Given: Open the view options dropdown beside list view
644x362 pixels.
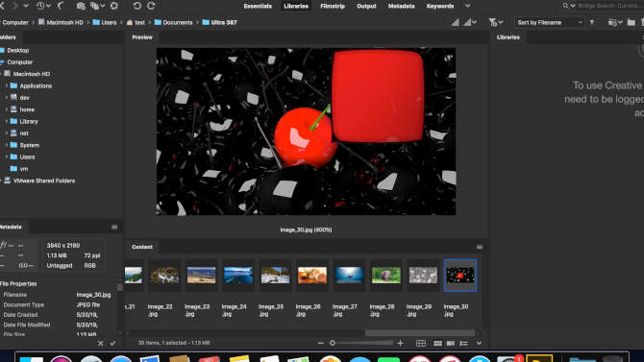Looking at the screenshot, I should pos(479,343).
